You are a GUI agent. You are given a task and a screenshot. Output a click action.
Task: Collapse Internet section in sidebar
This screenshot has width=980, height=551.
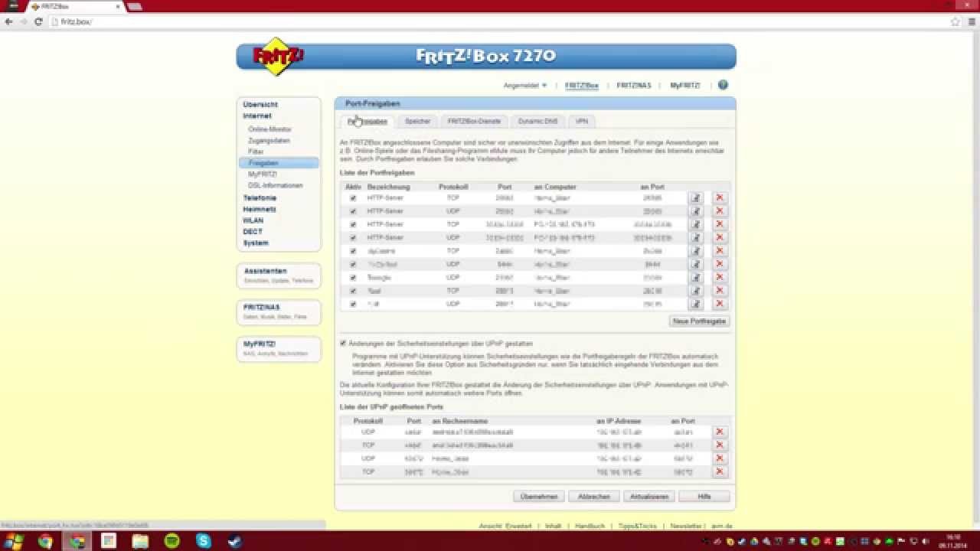pyautogui.click(x=257, y=116)
